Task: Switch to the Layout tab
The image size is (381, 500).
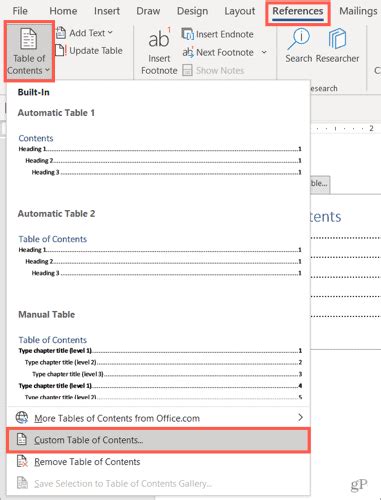Action: point(240,11)
